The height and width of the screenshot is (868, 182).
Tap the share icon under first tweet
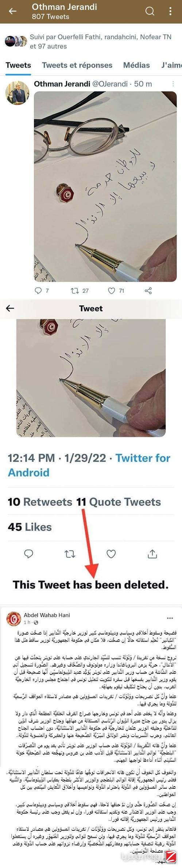point(148,291)
